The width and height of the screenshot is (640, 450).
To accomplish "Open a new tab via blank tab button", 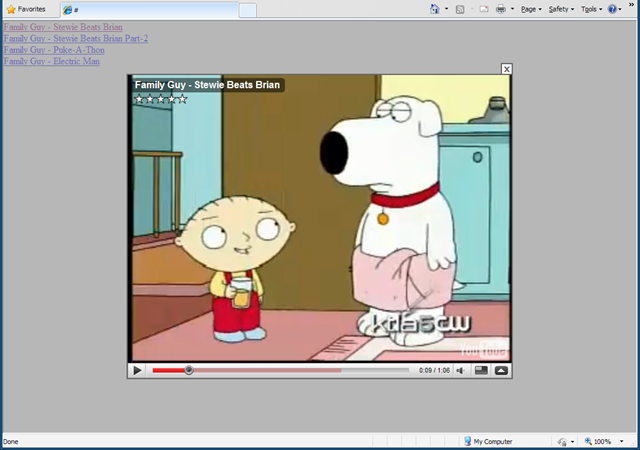I will [x=247, y=10].
